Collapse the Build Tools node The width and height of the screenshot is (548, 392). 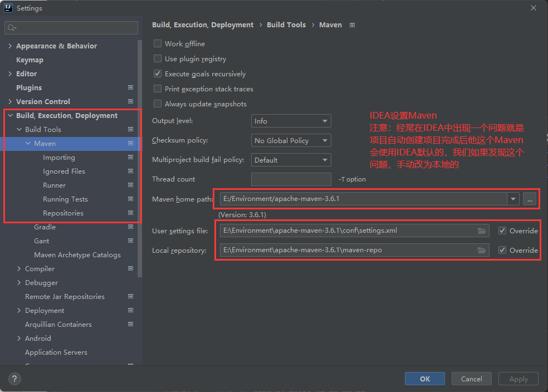tap(19, 130)
